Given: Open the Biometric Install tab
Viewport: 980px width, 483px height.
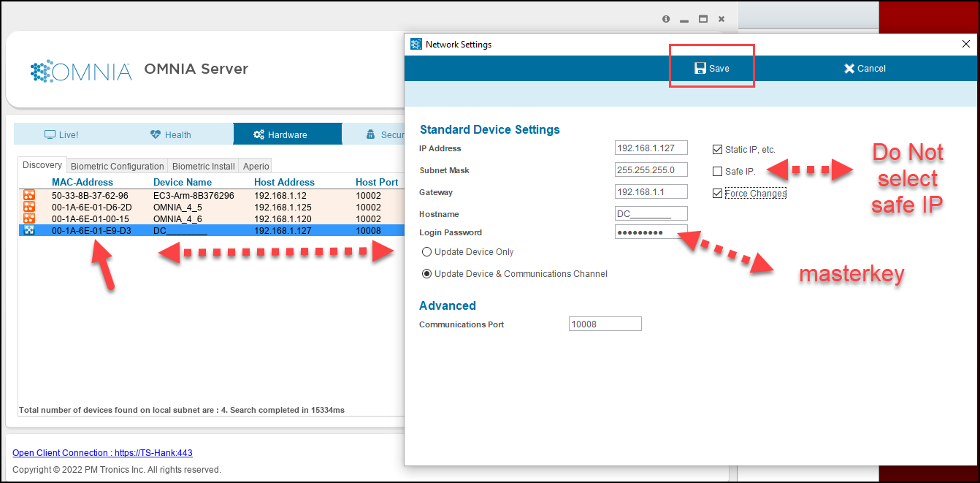Looking at the screenshot, I should click(x=204, y=166).
